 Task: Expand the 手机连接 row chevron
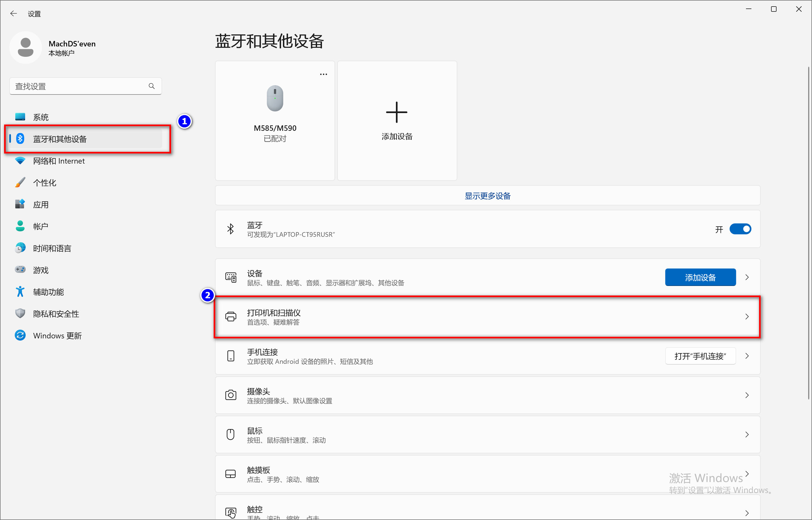[x=747, y=356]
